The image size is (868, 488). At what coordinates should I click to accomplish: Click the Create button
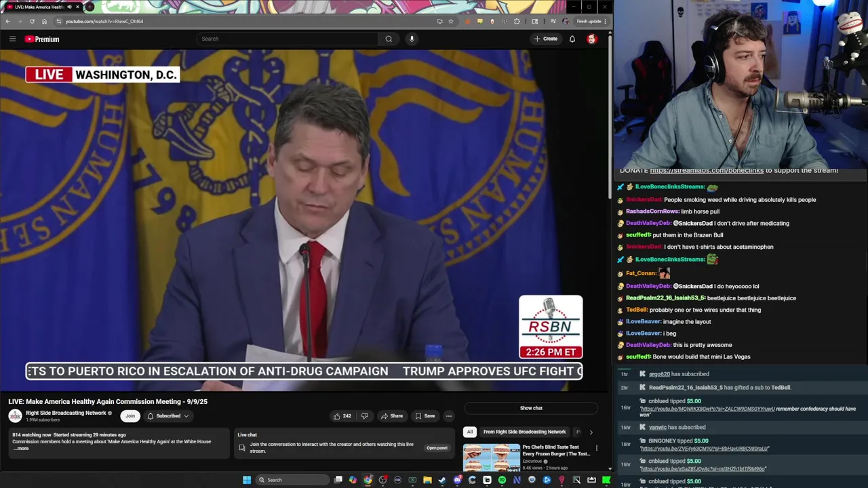545,39
